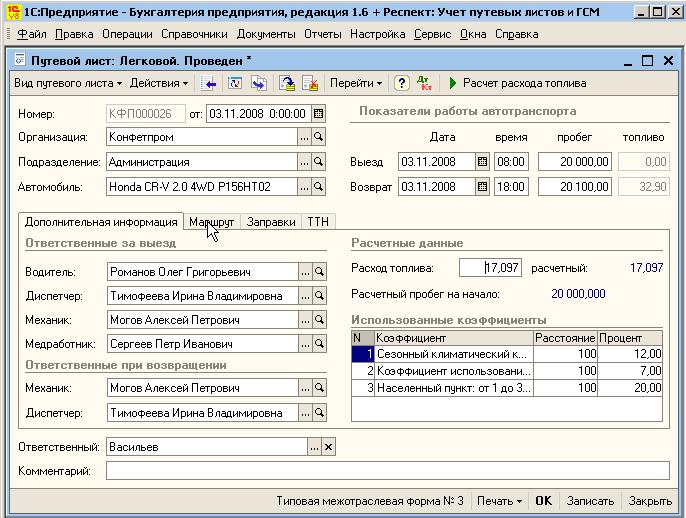Click the Help question mark toolbar icon

click(x=402, y=83)
